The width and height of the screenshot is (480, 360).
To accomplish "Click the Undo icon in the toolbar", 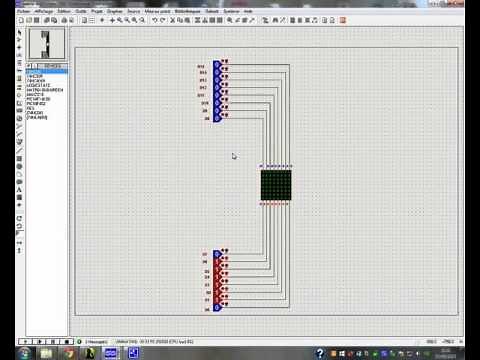I will point(155,20).
